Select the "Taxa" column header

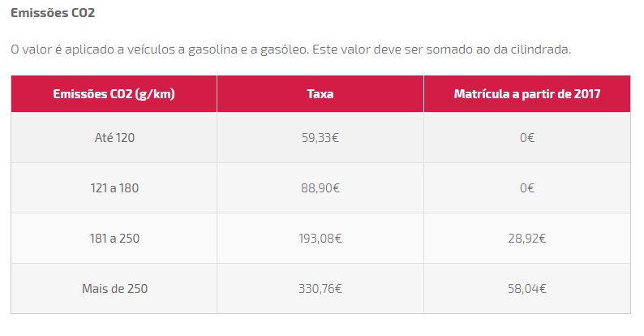coord(320,93)
